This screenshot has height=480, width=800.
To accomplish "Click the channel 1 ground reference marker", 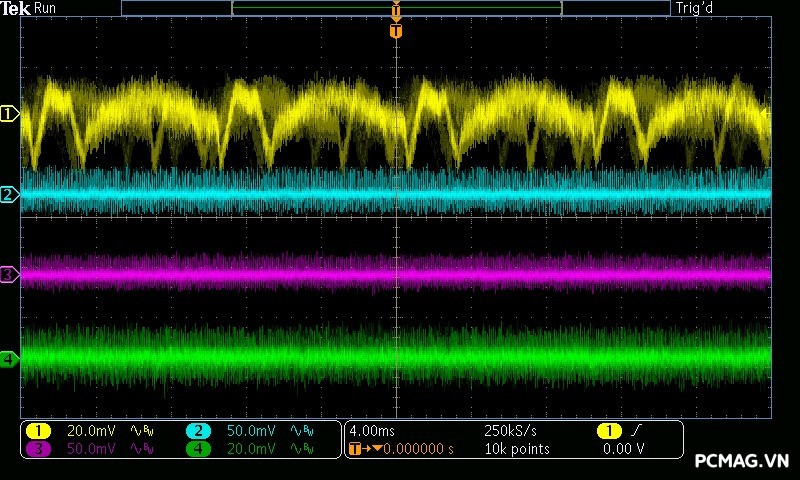I will tap(9, 114).
